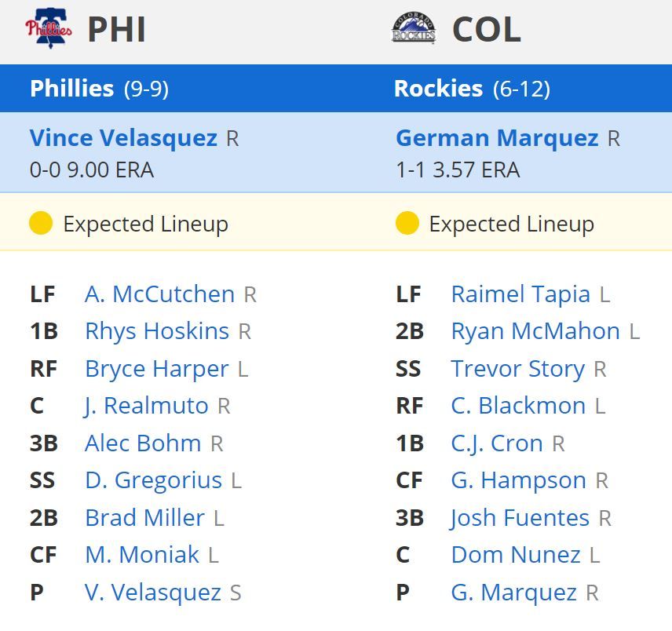Screen dimensions: 672x631
Task: Select Alec Bohm from Phillies lineup
Action: [x=143, y=443]
